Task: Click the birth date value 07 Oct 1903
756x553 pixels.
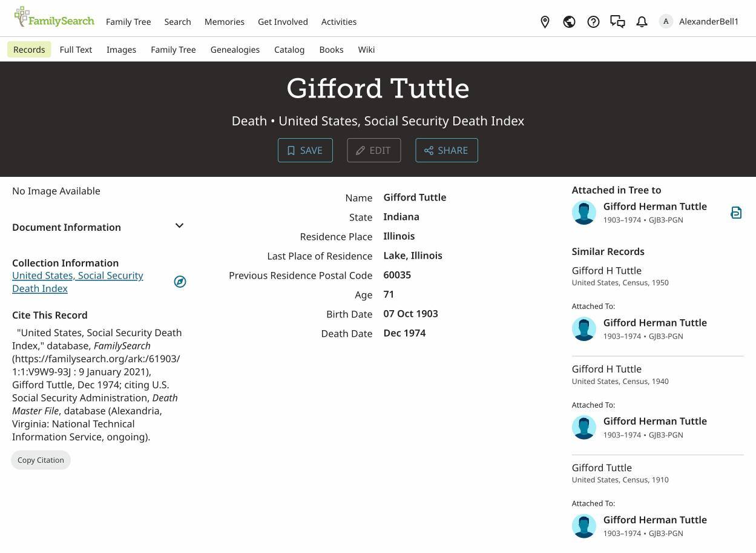Action: click(x=410, y=314)
